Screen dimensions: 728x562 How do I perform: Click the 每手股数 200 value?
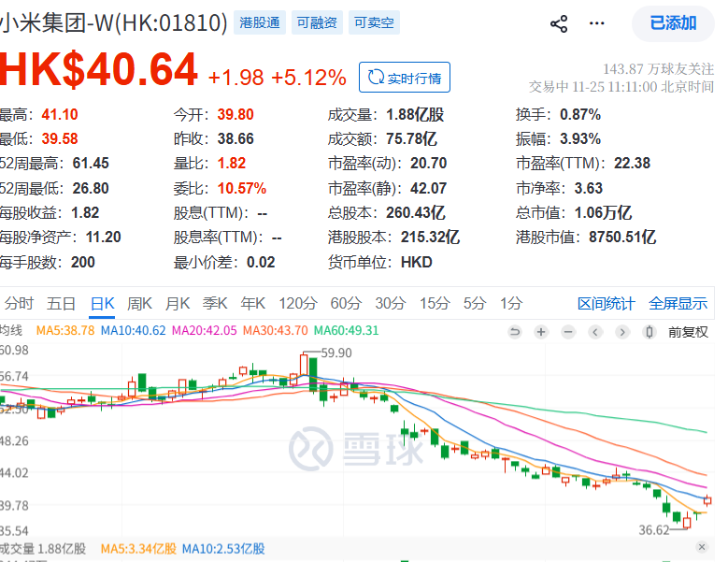click(82, 263)
